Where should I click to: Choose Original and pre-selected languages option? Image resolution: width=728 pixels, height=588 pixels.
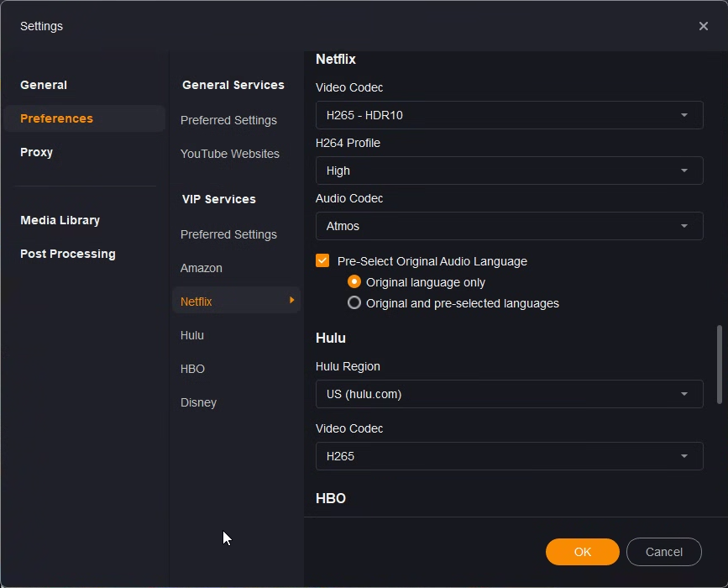tap(354, 302)
